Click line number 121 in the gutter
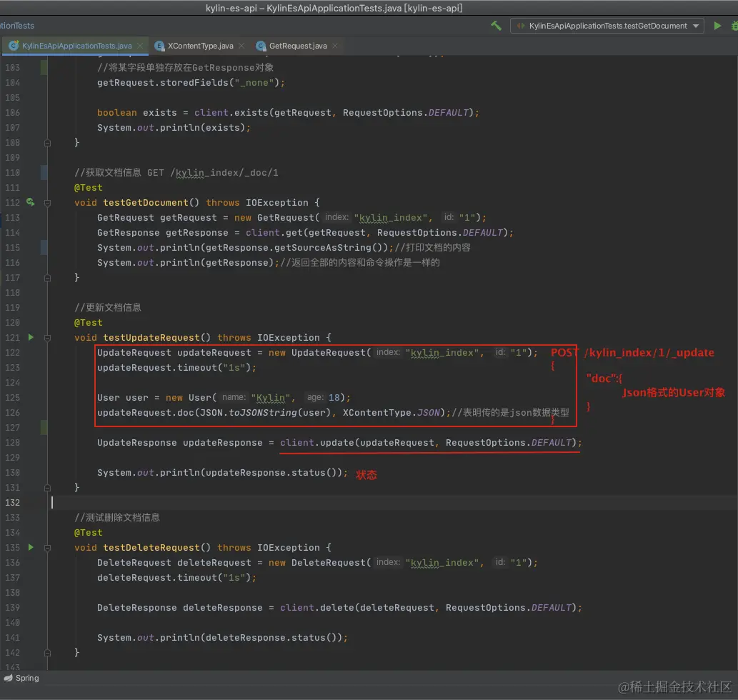Viewport: 738px width, 700px height. [13, 338]
